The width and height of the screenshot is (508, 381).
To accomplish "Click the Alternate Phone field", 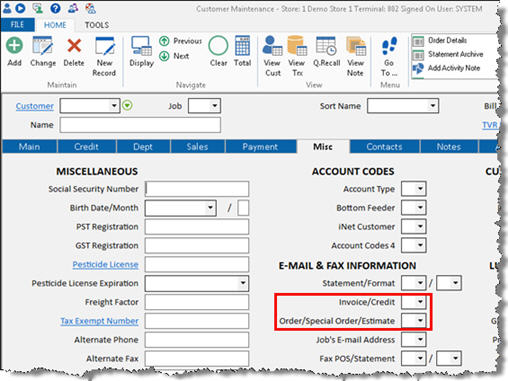I will point(197,340).
